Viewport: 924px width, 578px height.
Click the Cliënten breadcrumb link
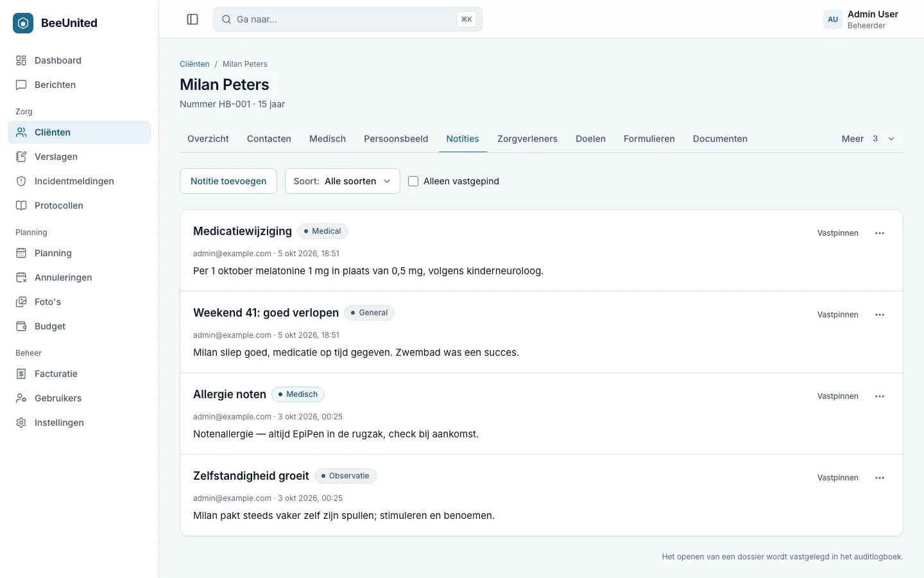194,64
